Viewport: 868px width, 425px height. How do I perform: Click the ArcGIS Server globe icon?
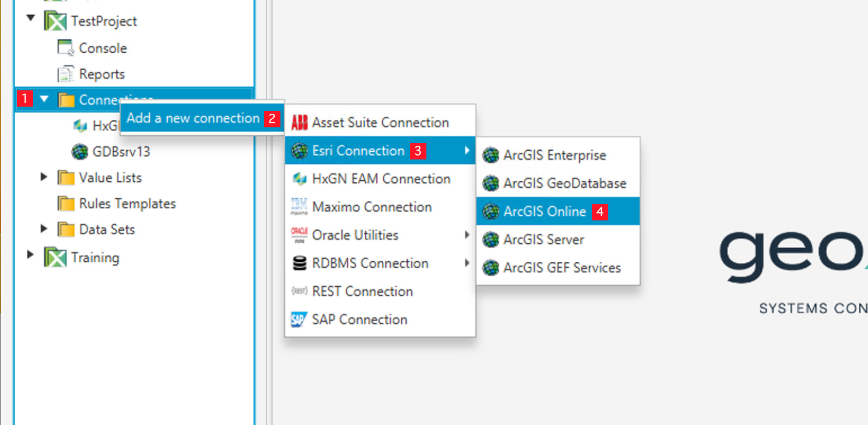491,239
